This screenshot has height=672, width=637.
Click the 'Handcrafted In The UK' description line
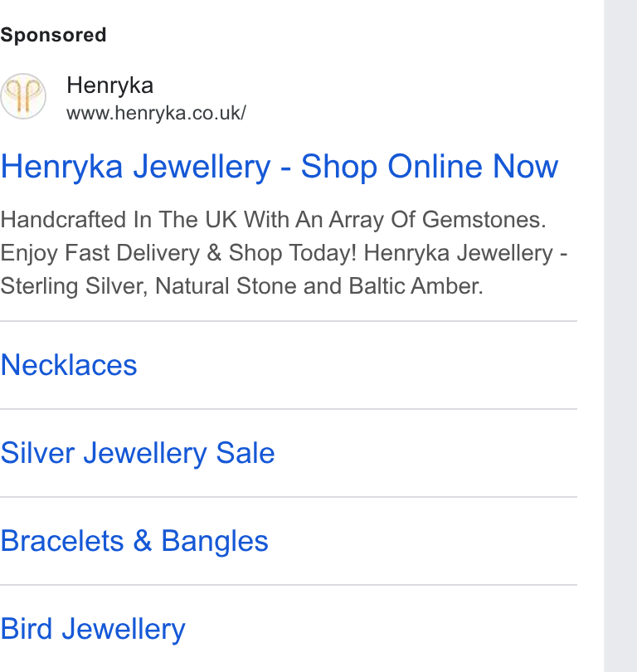(x=274, y=220)
